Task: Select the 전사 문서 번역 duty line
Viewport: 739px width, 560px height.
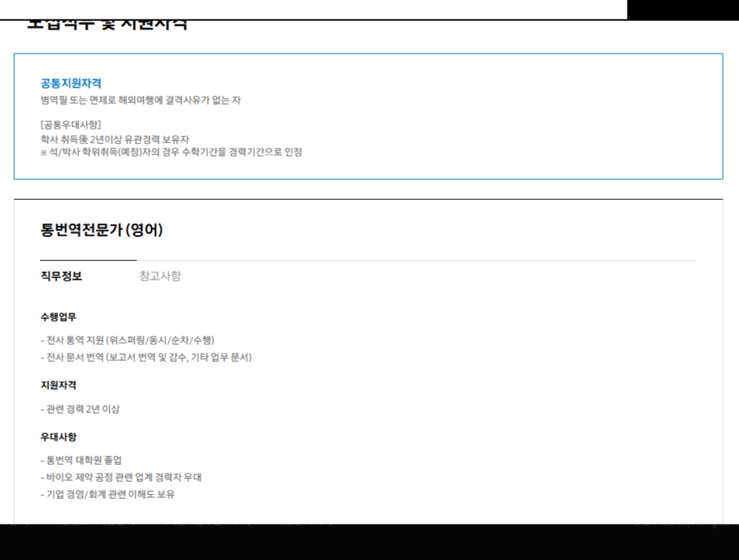Action: (x=143, y=358)
